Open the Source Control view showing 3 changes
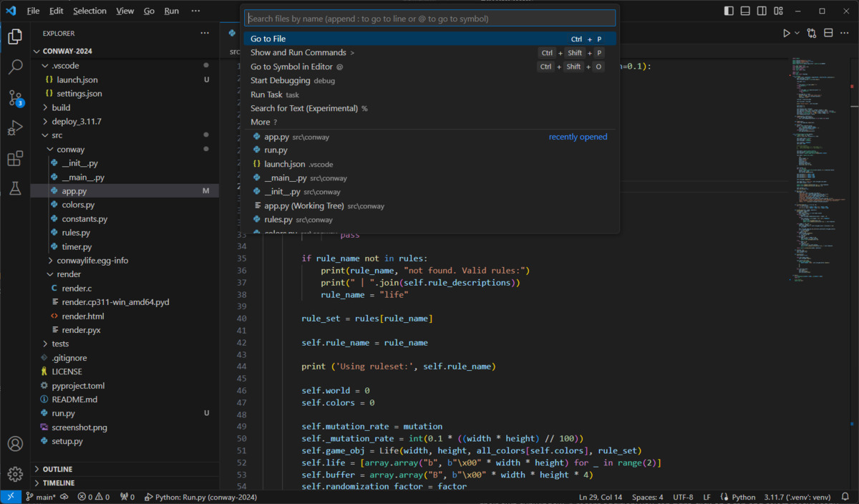The image size is (859, 504). click(15, 97)
